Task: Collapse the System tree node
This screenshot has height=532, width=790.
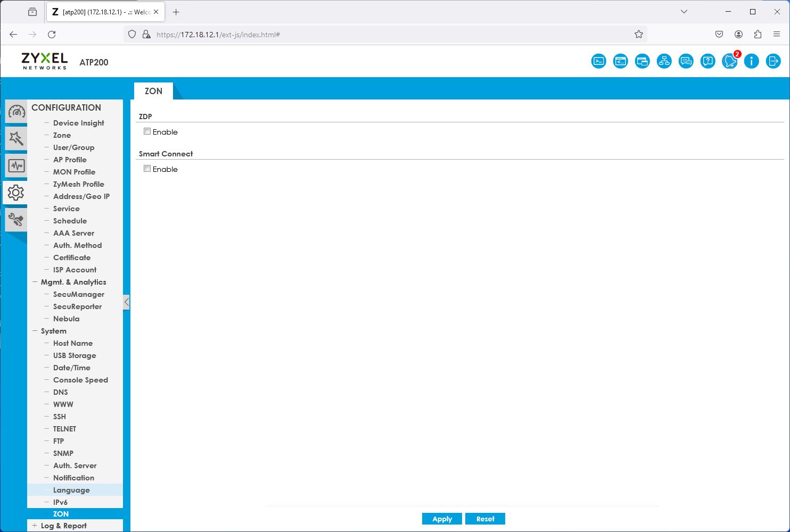Action: tap(35, 331)
